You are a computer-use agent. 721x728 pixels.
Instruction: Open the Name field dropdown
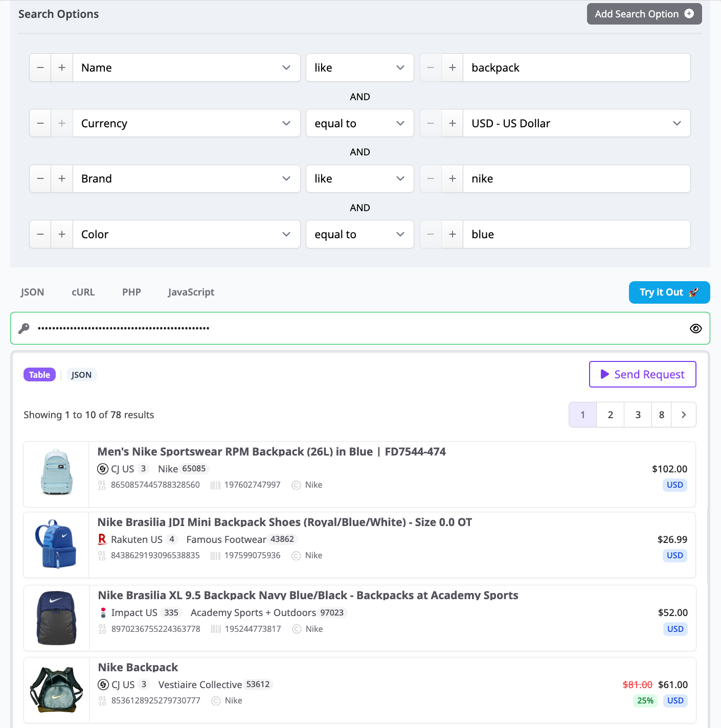coord(187,67)
